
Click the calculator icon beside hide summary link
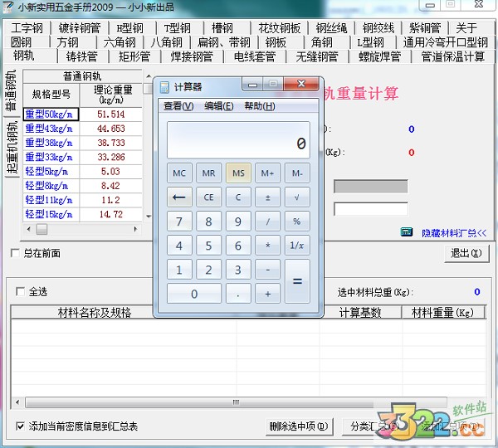[x=406, y=232]
